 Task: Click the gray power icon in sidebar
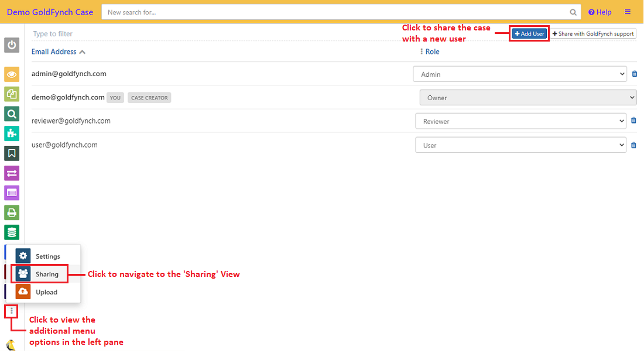click(12, 44)
